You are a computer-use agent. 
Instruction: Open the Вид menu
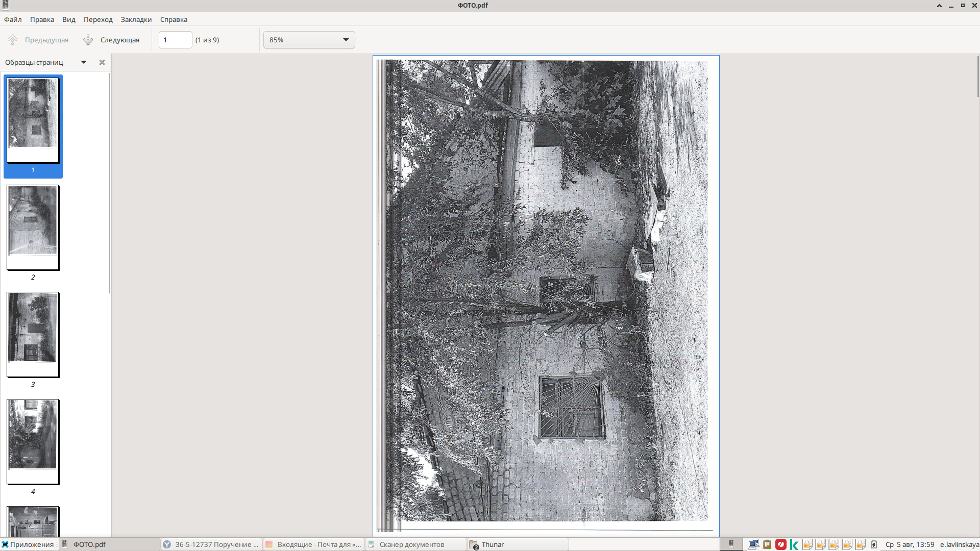click(x=69, y=19)
